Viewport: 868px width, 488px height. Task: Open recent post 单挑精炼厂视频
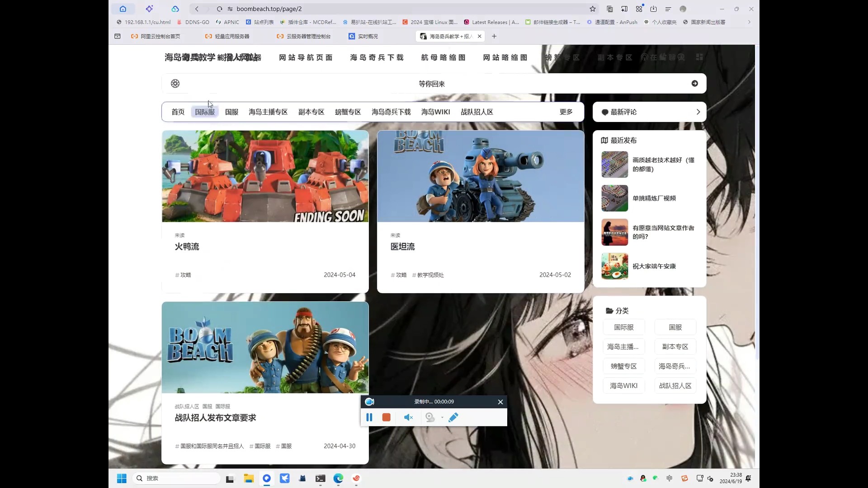654,198
